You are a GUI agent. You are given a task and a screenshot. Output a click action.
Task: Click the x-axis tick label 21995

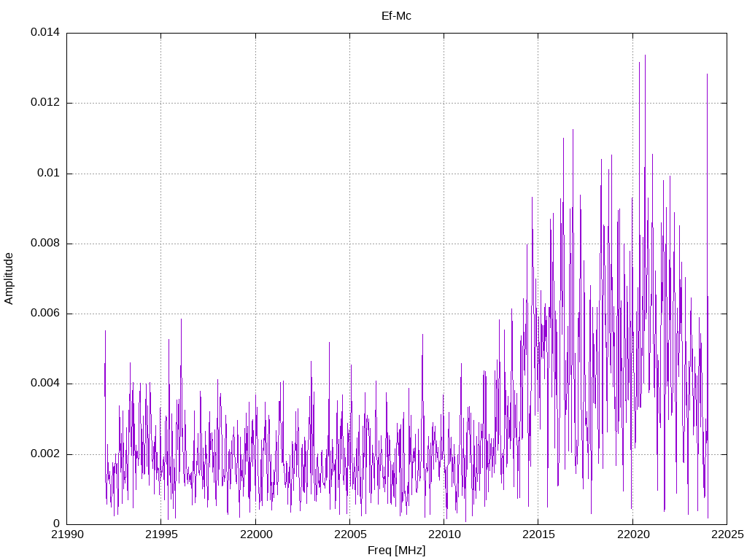[161, 534]
